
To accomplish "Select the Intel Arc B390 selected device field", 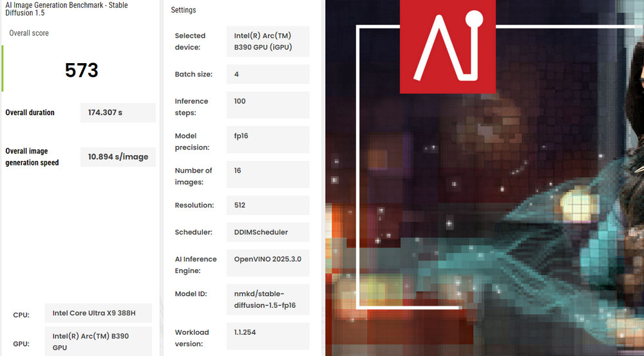I will [x=267, y=41].
